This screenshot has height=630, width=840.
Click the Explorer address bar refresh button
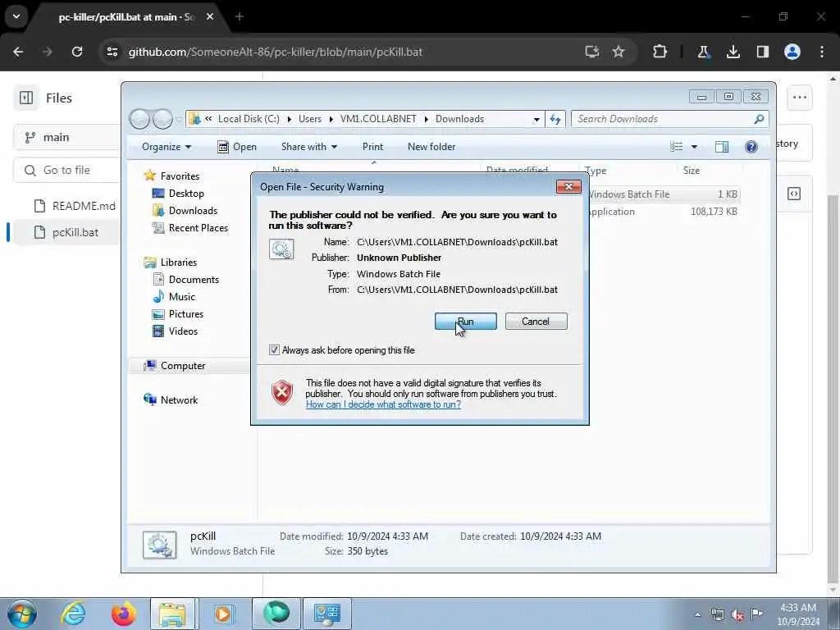555,119
